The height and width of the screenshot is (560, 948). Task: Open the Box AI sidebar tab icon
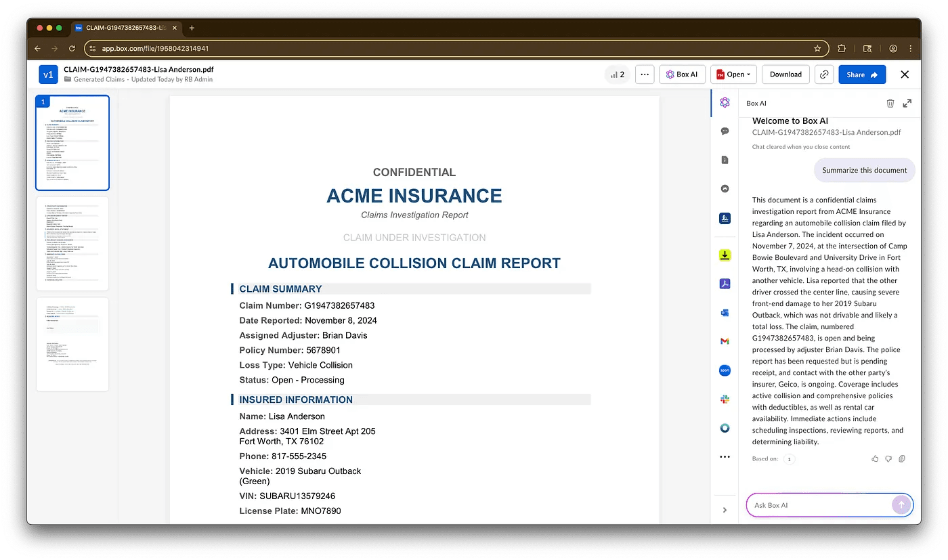725,103
